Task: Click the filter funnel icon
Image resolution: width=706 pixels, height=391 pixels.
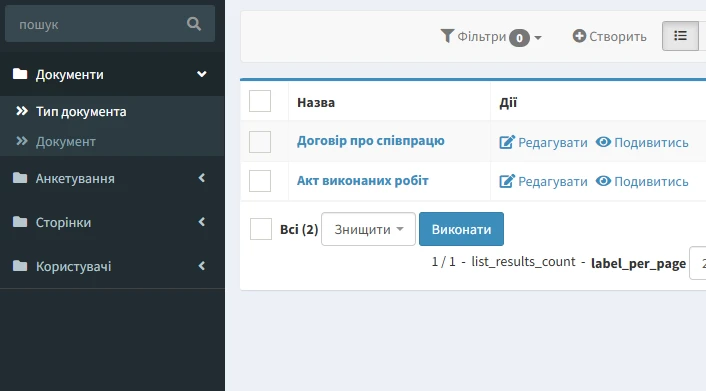Action: coord(447,36)
